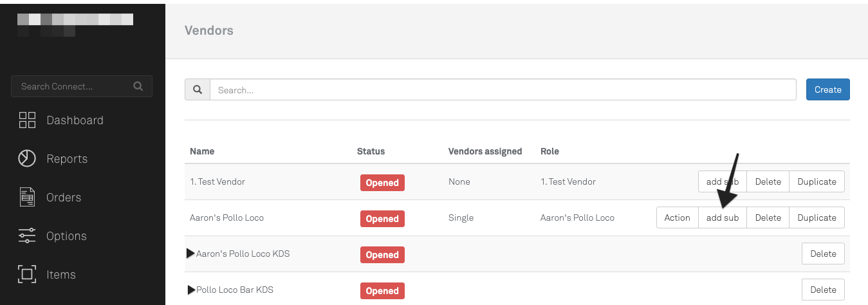Viewport: 868px width, 305px height.
Task: Delete the Pollo Loco Bar KDS entry
Action: point(823,290)
